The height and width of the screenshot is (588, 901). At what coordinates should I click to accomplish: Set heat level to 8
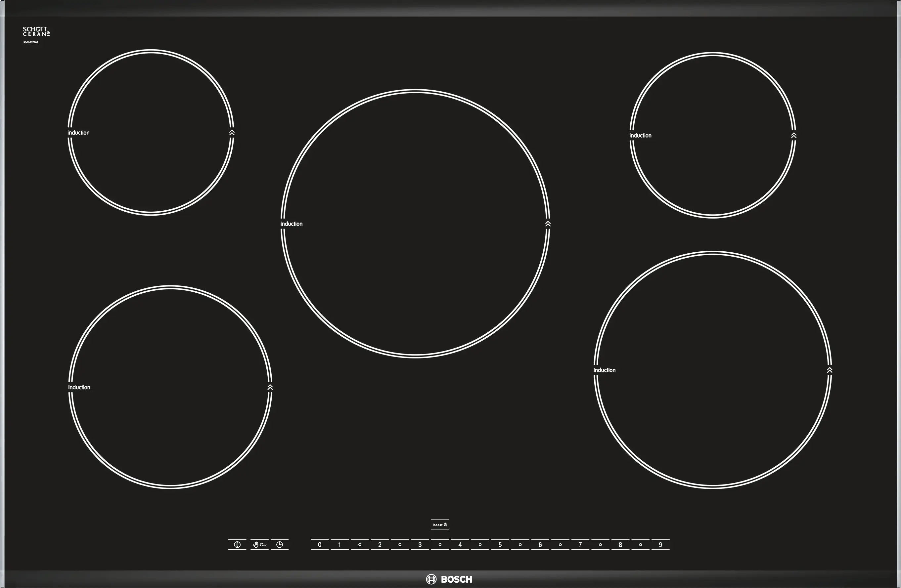(x=620, y=544)
